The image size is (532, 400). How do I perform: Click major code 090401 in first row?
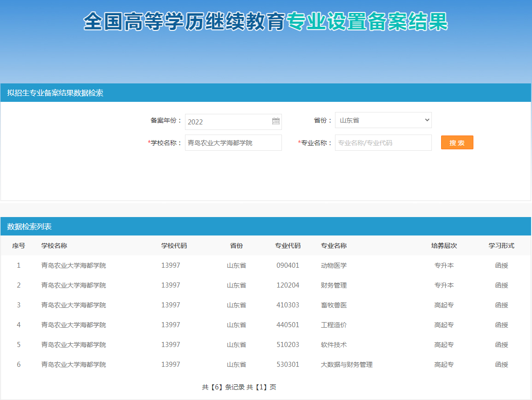pos(288,265)
